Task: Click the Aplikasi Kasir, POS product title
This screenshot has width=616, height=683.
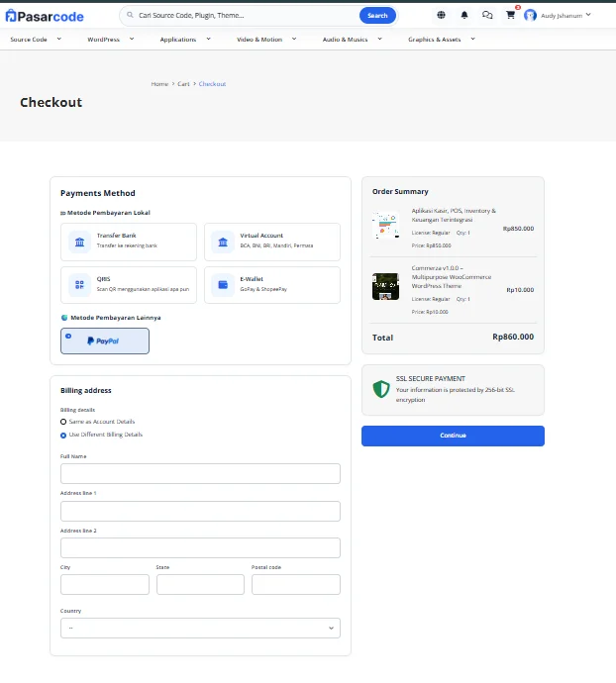Action: tap(454, 215)
